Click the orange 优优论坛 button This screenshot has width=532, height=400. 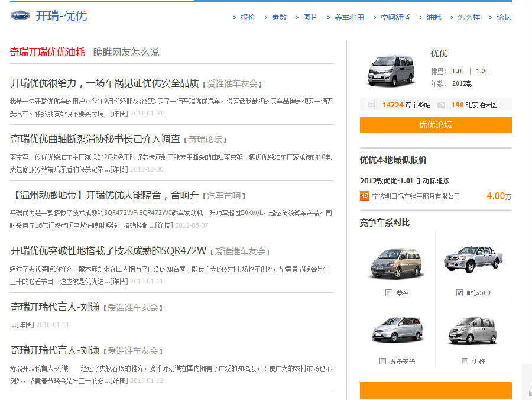click(436, 125)
